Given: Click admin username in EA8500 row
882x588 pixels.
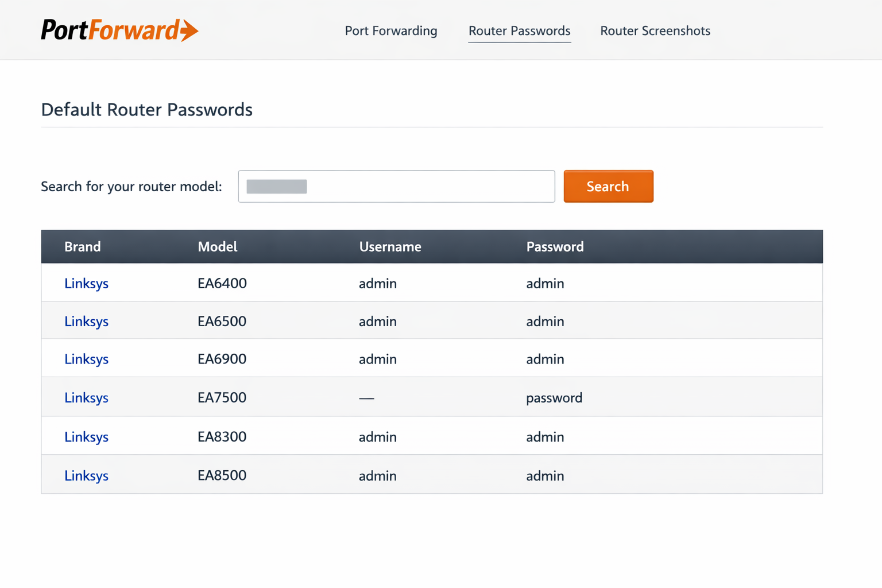Looking at the screenshot, I should [378, 476].
